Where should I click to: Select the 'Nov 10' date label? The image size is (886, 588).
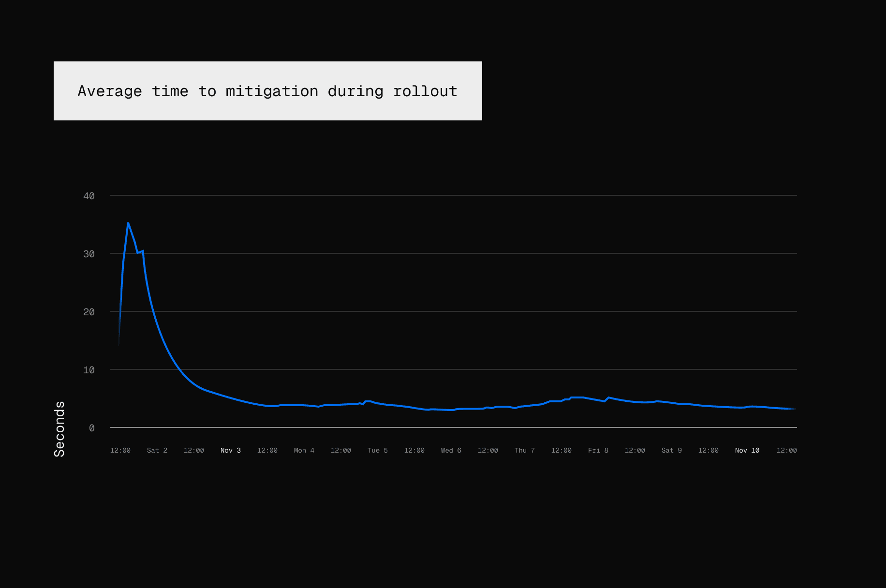747,450
